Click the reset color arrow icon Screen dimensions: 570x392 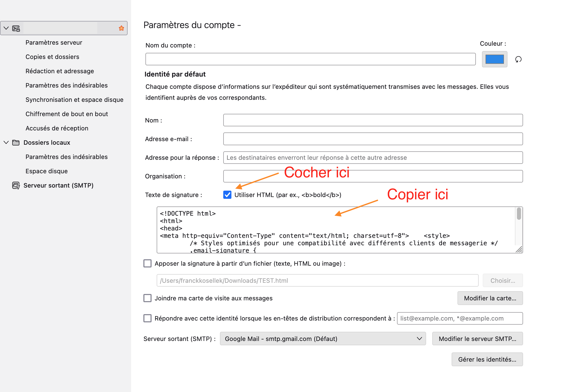(518, 59)
